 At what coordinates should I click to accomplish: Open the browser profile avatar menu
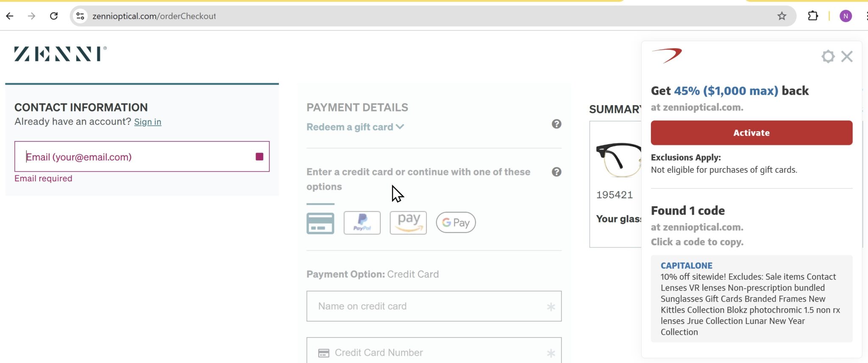pos(846,16)
